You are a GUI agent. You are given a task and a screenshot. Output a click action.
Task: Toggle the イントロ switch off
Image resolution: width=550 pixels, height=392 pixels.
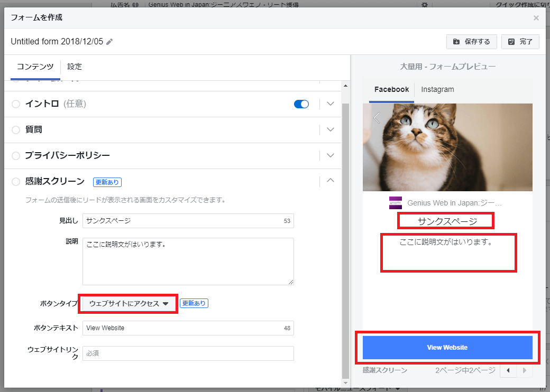tap(301, 104)
